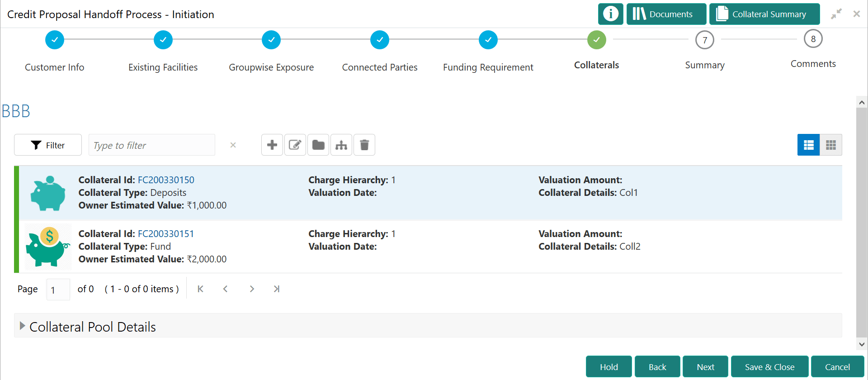868x380 pixels.
Task: Click the hierarchy tree icon
Action: point(341,145)
